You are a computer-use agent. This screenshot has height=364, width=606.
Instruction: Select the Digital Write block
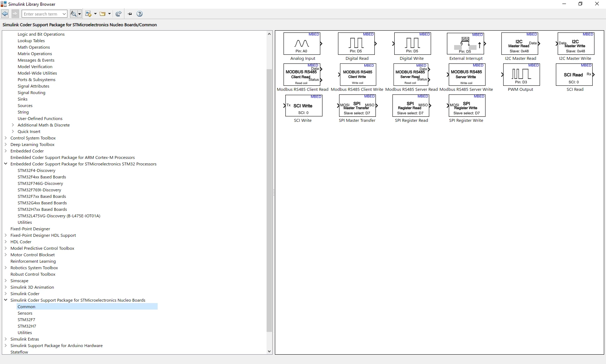(412, 44)
